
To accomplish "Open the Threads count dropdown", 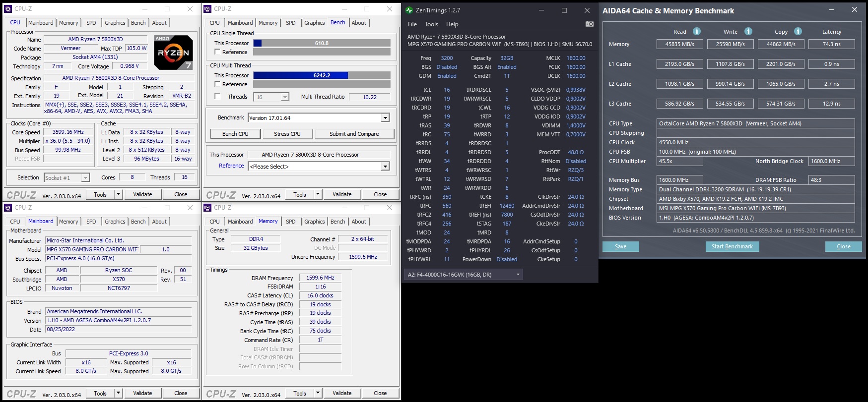I will click(285, 97).
